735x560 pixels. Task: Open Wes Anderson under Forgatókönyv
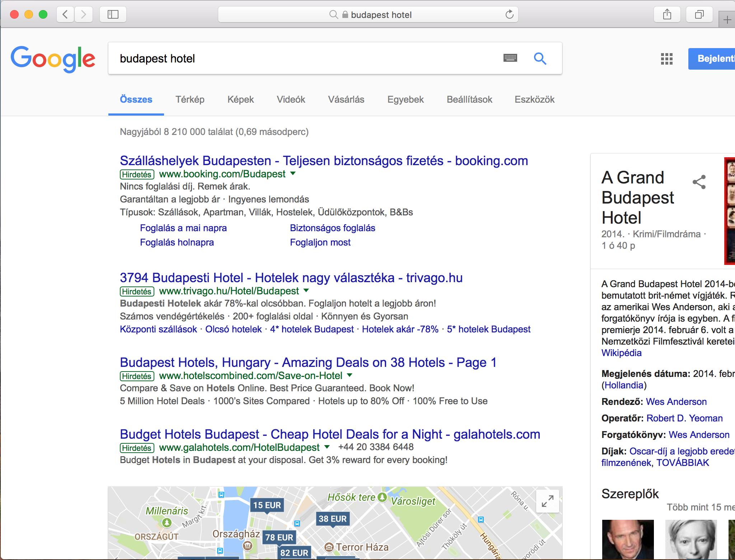point(699,435)
